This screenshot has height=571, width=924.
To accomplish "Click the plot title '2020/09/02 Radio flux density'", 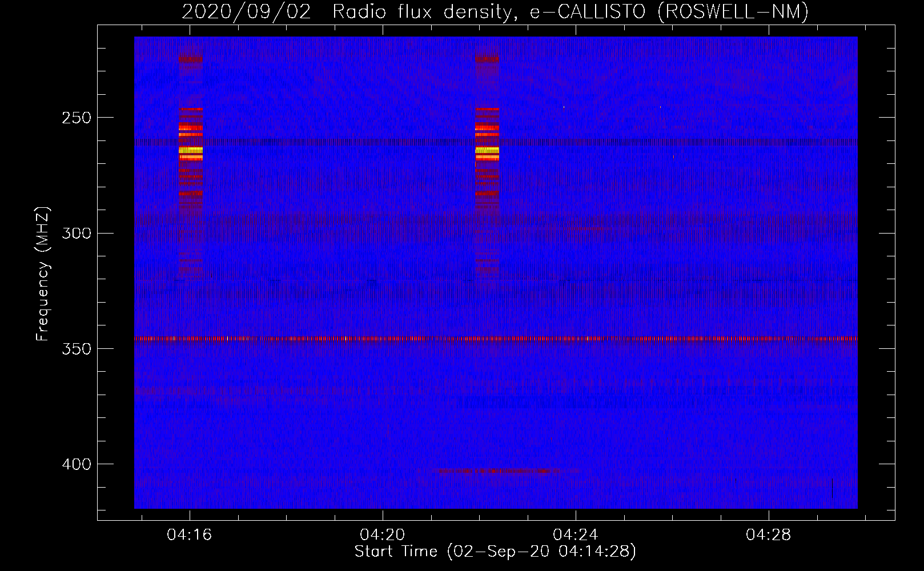I will coord(495,11).
